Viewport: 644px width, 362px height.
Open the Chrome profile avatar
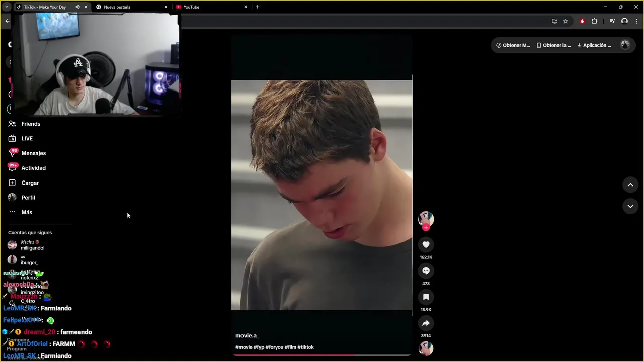pos(624,21)
